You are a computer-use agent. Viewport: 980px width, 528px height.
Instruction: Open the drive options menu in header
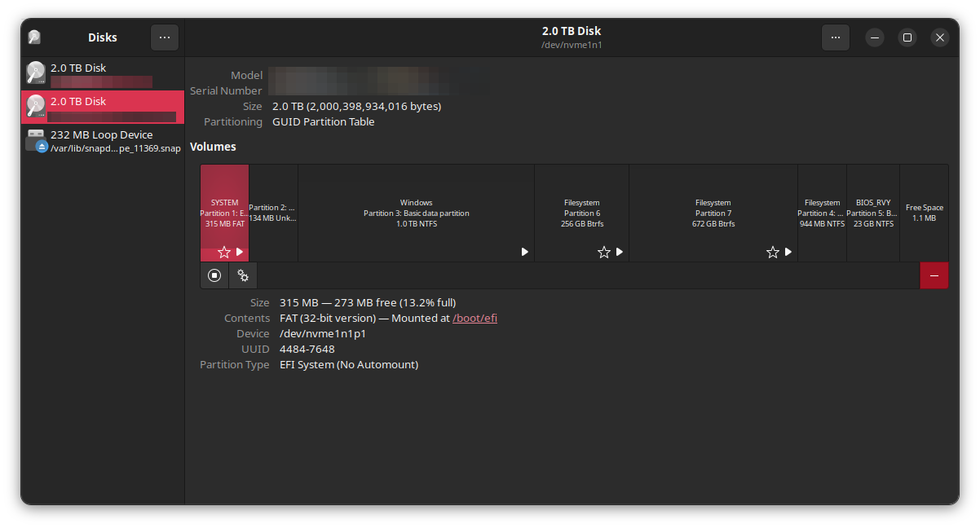(x=835, y=37)
